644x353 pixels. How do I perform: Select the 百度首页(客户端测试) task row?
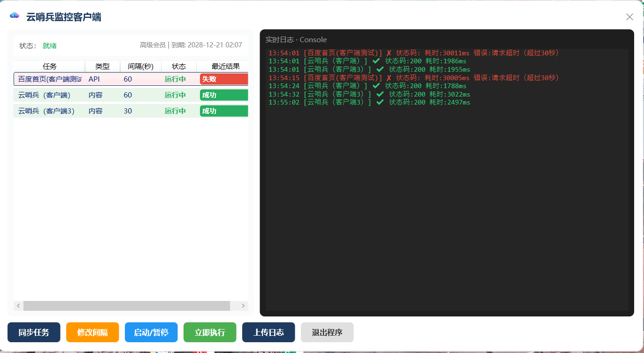pos(131,79)
